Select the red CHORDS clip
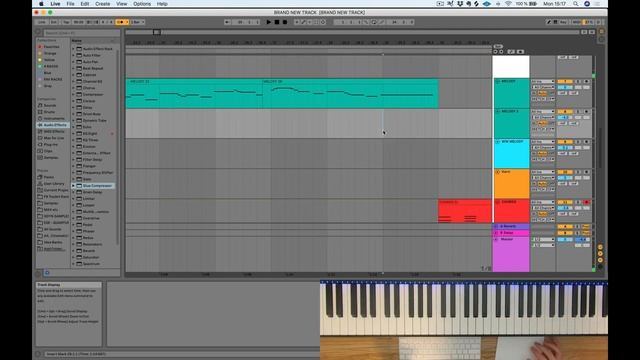The width and height of the screenshot is (640, 360). [464, 211]
